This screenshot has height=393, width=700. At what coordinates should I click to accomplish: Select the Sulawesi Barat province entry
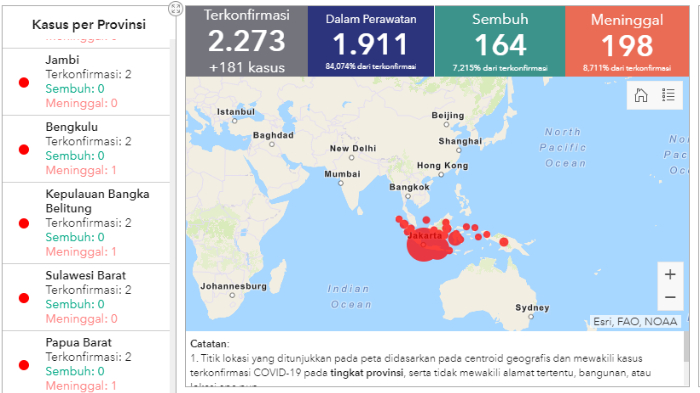coord(86,297)
